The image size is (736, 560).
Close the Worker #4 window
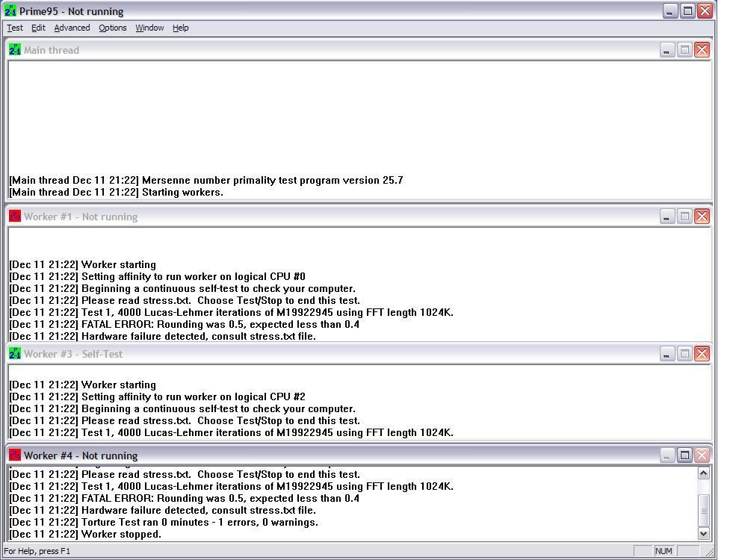[x=702, y=455]
